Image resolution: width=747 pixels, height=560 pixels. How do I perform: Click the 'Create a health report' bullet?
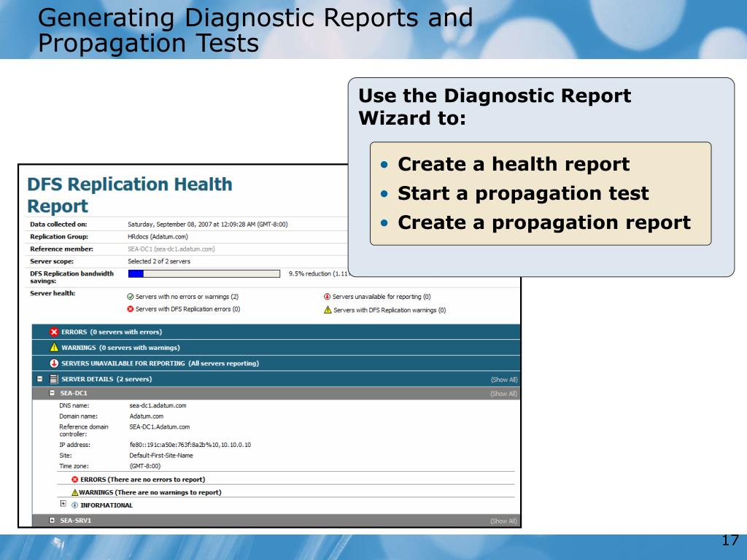[513, 164]
